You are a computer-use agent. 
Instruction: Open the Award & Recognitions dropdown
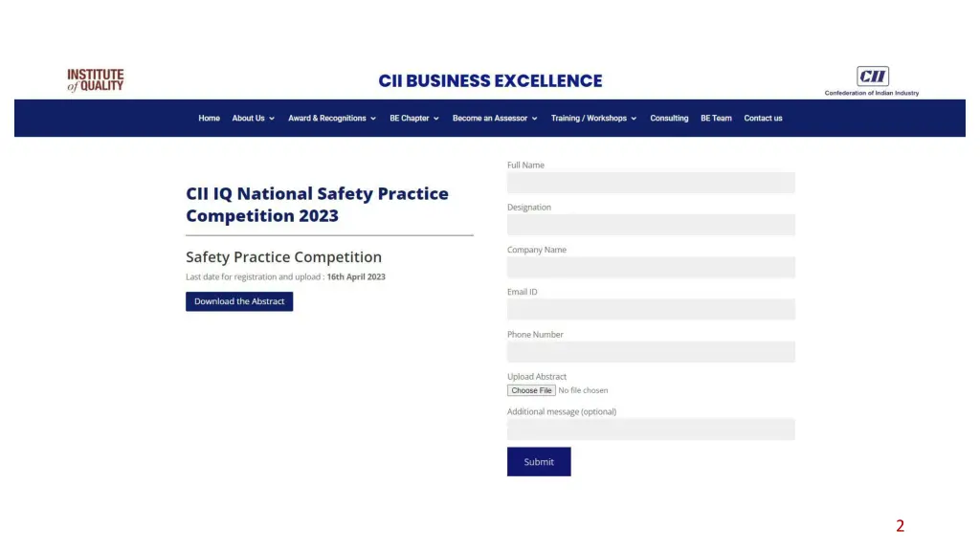pyautogui.click(x=332, y=118)
